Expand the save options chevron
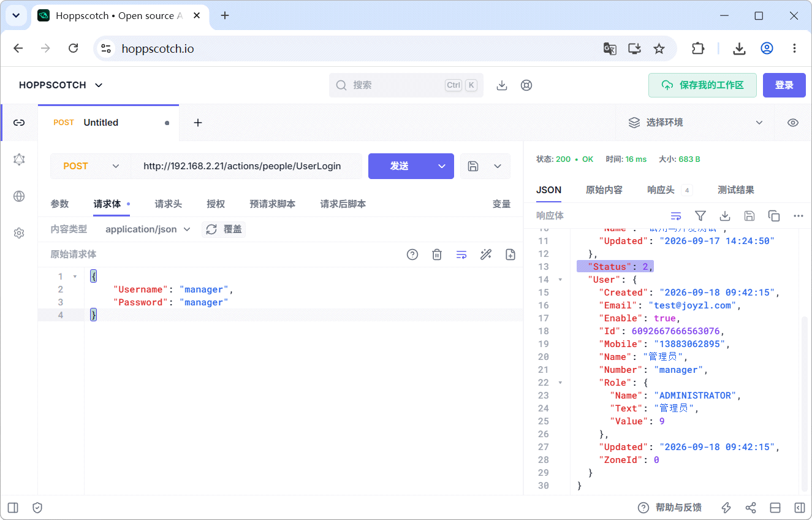The width and height of the screenshot is (812, 520). click(x=498, y=166)
